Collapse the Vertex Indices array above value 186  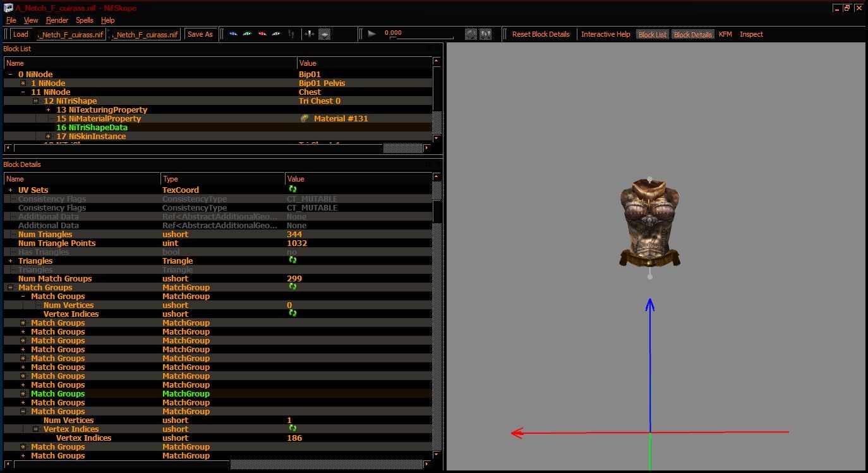point(36,429)
